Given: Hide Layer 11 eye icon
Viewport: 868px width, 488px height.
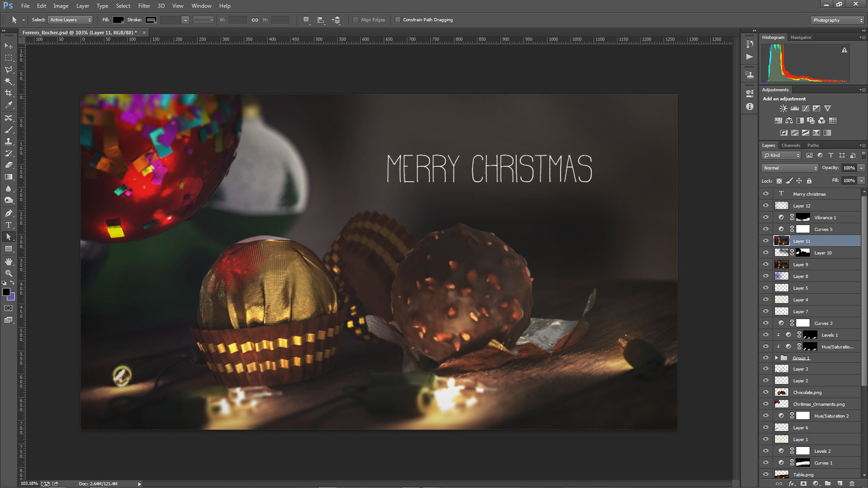Looking at the screenshot, I should tap(766, 241).
